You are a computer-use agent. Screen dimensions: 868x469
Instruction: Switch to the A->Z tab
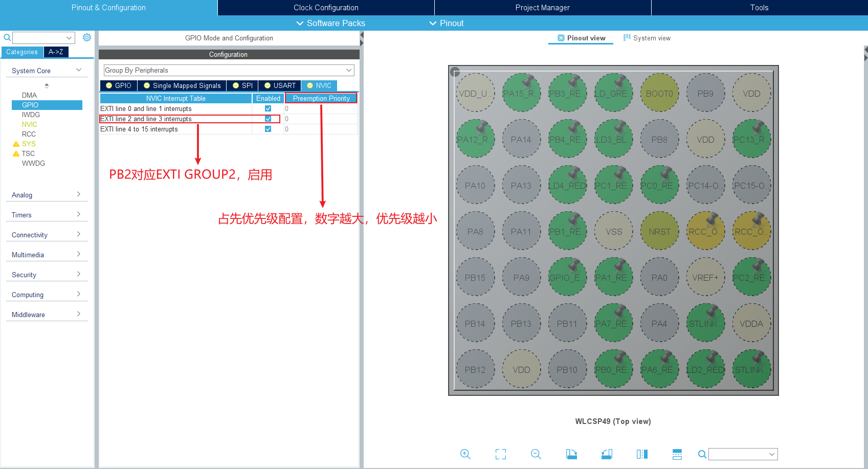click(x=56, y=52)
